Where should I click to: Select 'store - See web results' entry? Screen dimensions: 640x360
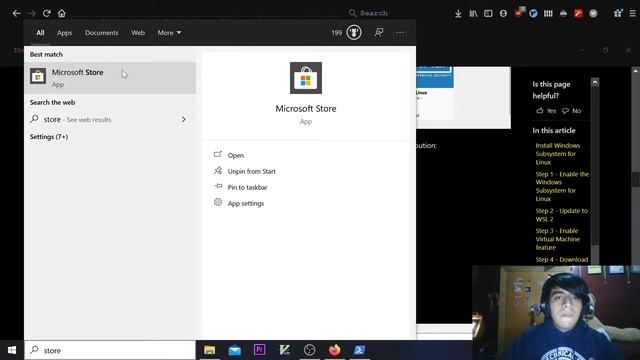click(110, 119)
